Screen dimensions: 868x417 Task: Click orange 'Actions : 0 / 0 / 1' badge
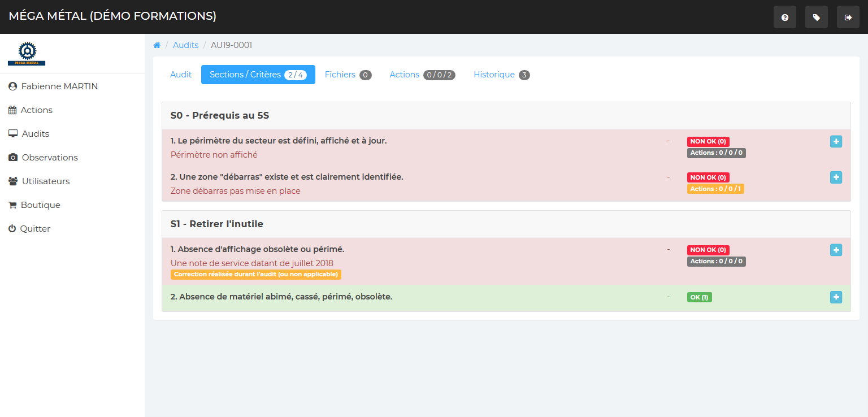tap(715, 189)
